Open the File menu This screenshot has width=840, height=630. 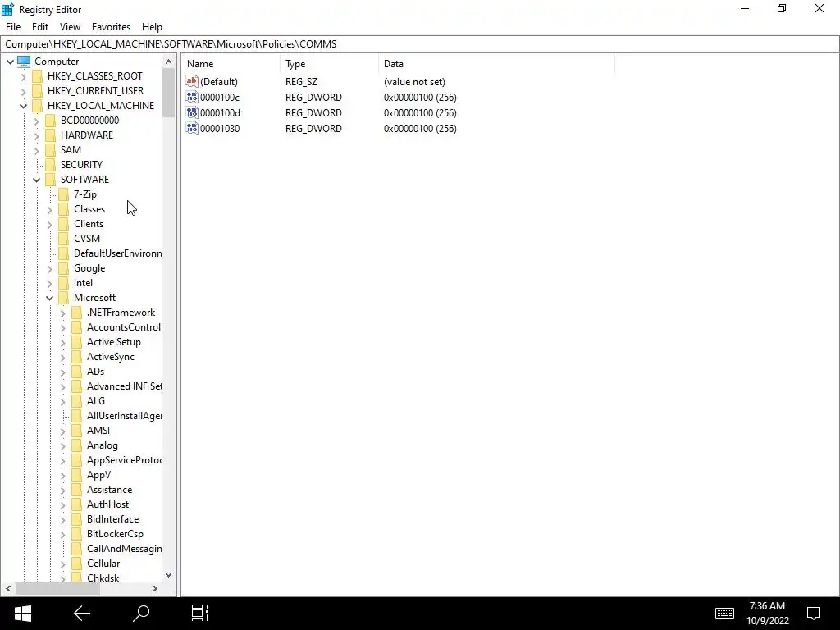coord(13,27)
